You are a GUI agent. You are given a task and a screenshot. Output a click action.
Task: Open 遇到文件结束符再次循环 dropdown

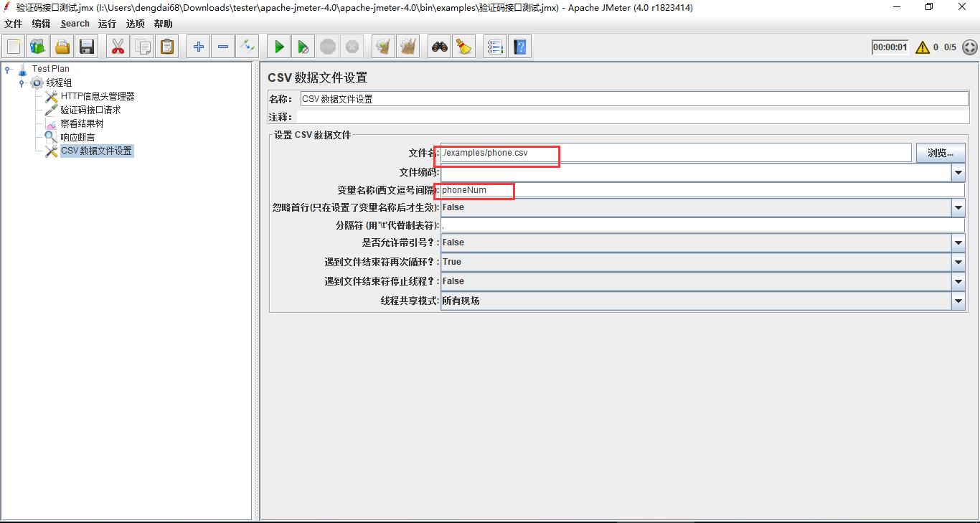[958, 262]
